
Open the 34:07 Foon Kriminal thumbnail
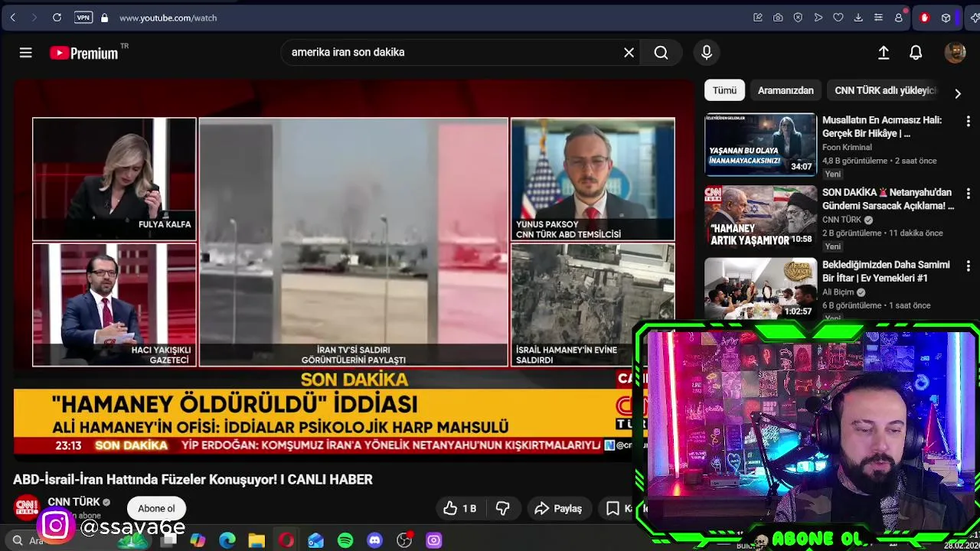(760, 145)
